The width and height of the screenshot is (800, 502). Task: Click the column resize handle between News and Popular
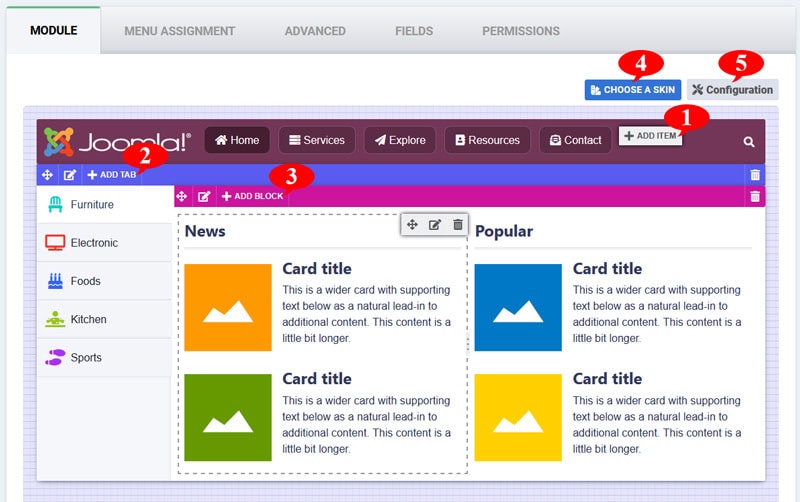click(x=468, y=343)
